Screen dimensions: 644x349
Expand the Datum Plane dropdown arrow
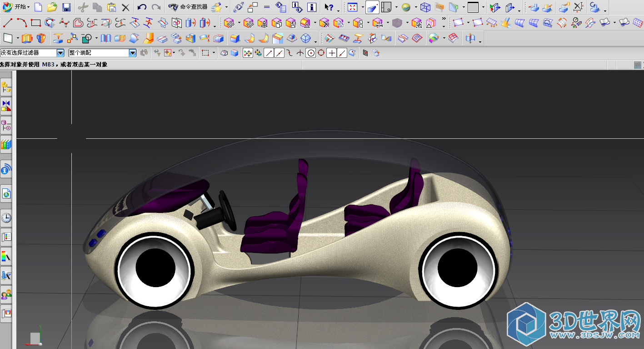click(x=18, y=39)
